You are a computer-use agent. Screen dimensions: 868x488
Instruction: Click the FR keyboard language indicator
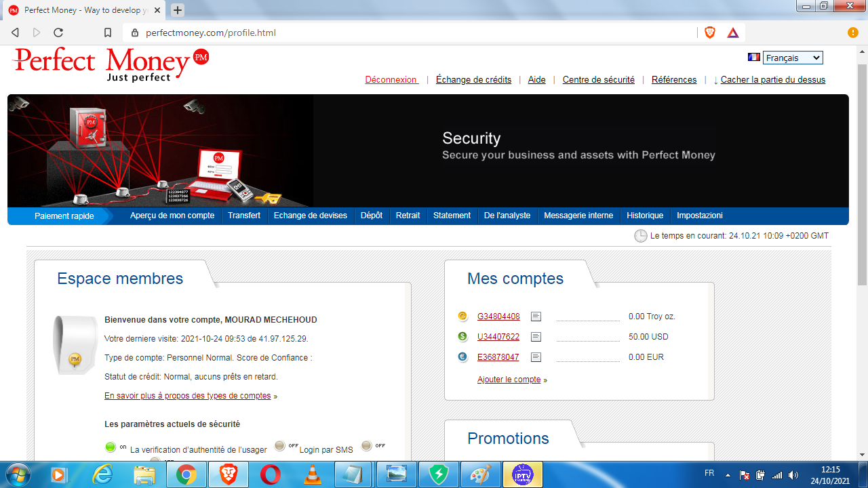pyautogui.click(x=709, y=473)
